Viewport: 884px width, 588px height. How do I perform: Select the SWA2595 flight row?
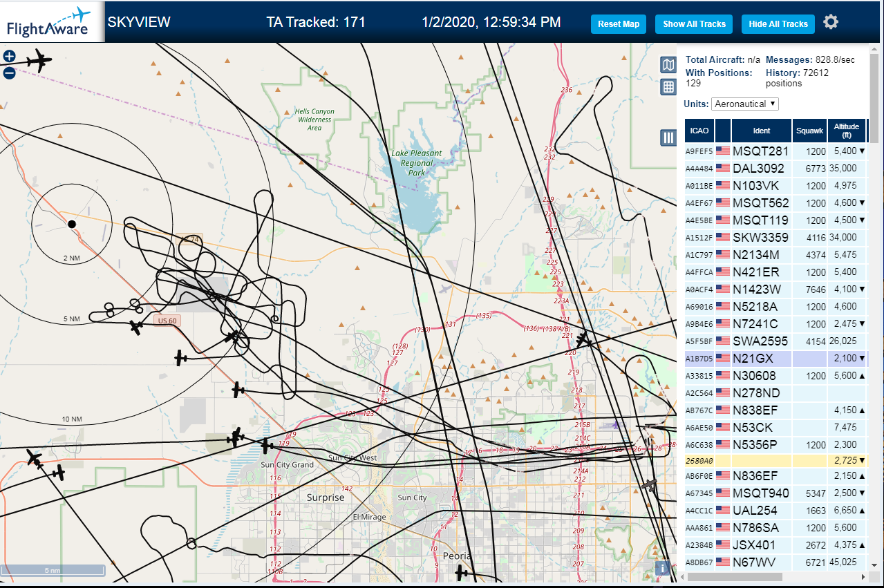pos(776,341)
